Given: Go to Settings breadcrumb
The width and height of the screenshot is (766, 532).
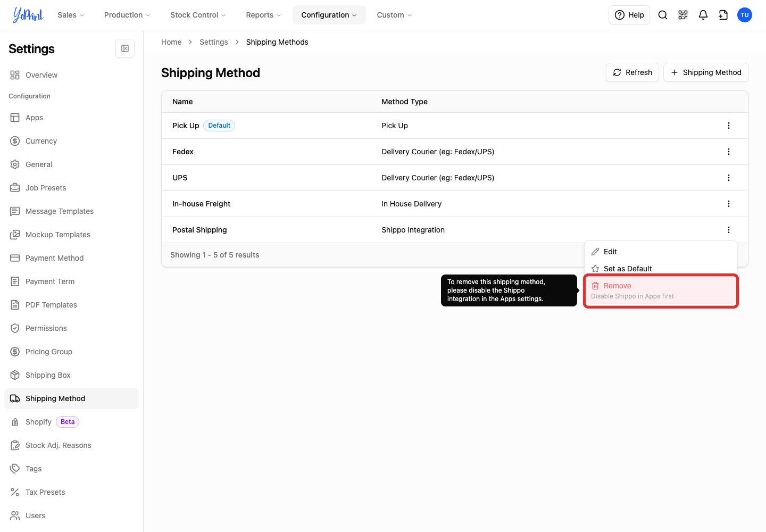Looking at the screenshot, I should point(214,42).
